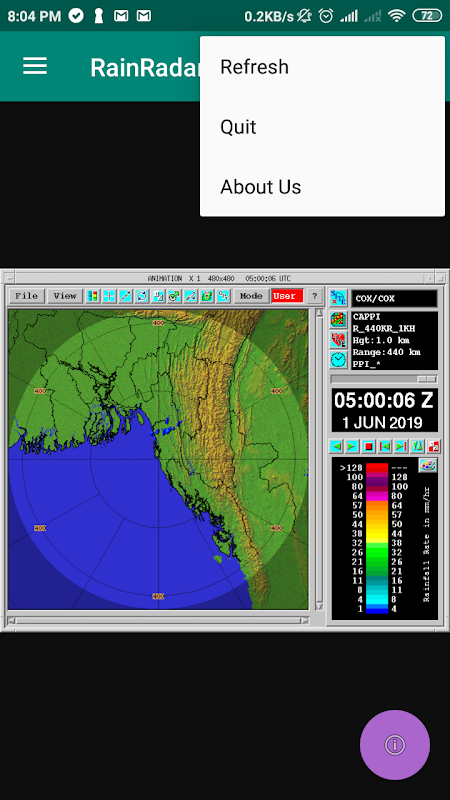
Task: Click the File button in the radar toolbar
Action: tap(27, 296)
